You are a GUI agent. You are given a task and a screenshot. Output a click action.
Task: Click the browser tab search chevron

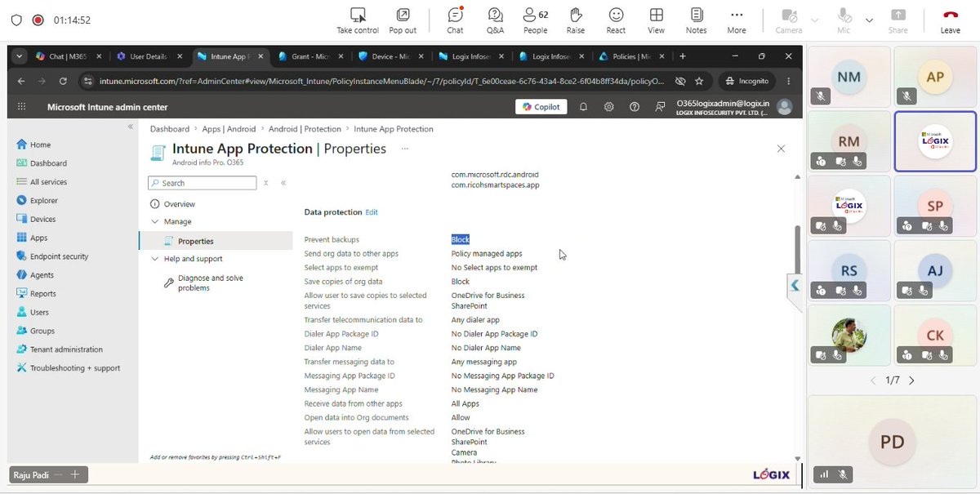18,56
